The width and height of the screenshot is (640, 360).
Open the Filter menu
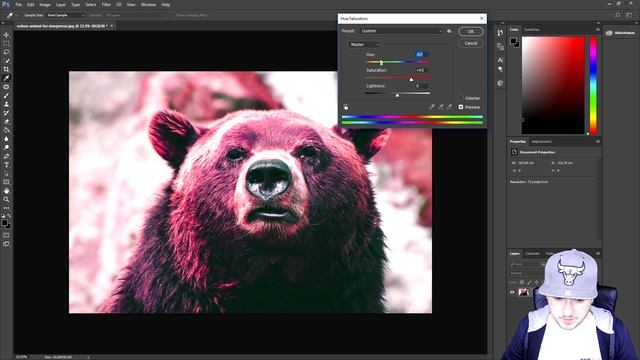106,4
